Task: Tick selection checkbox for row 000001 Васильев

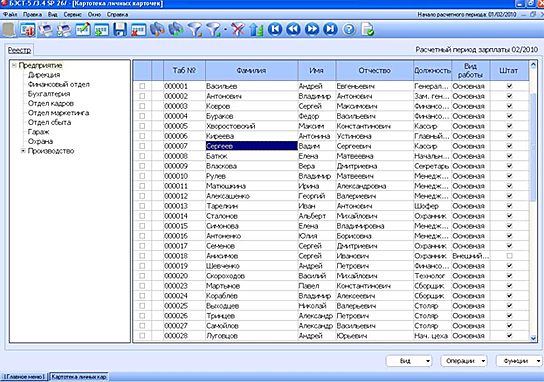Action: 142,86
